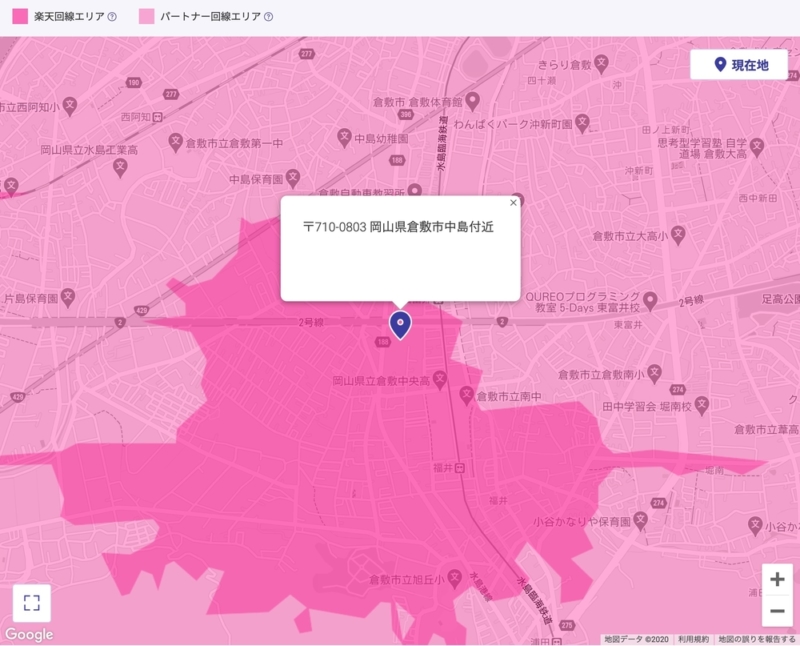Open help icon next to パートナー回線エリア
The height and width of the screenshot is (646, 800).
point(268,17)
